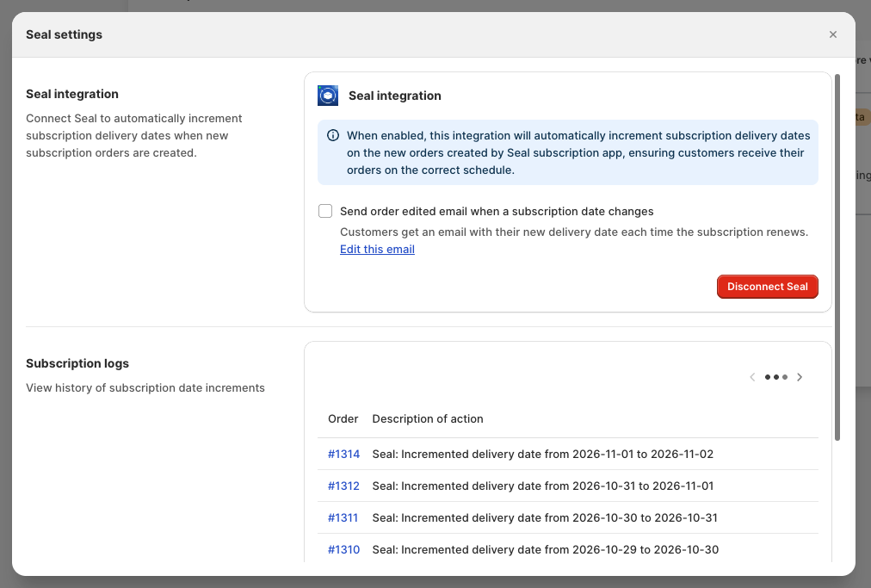This screenshot has width=871, height=588.
Task: Close the Seal settings dialog
Action: (x=832, y=34)
